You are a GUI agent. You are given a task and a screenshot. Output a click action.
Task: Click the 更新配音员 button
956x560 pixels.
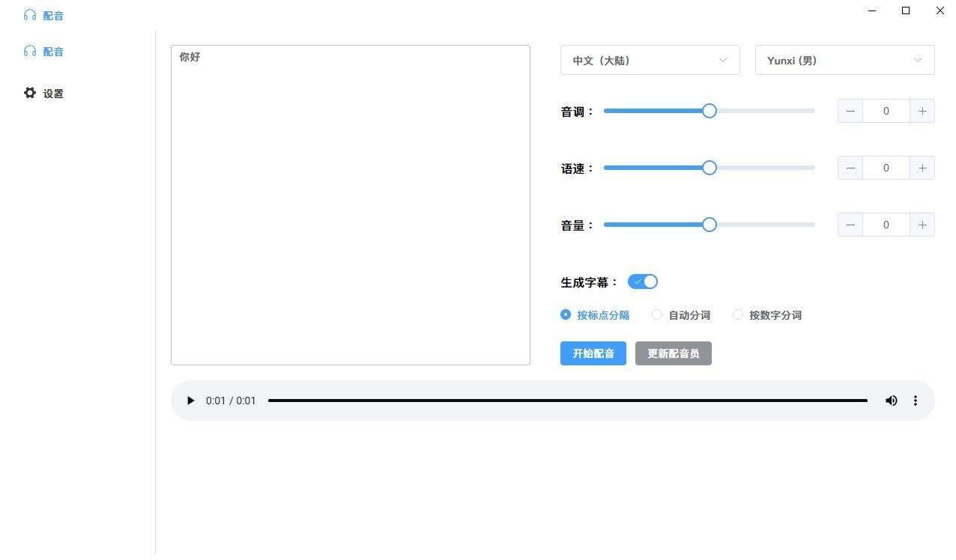[x=673, y=353]
